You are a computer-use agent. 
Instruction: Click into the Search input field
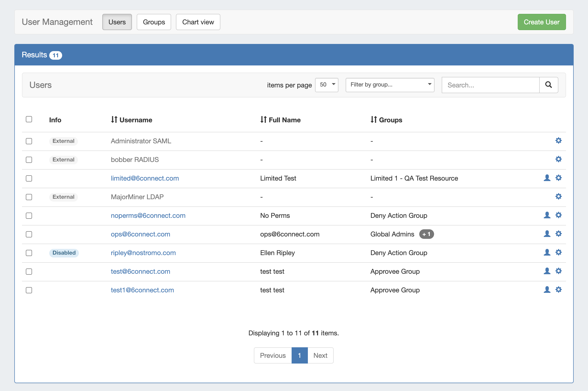tap(490, 85)
